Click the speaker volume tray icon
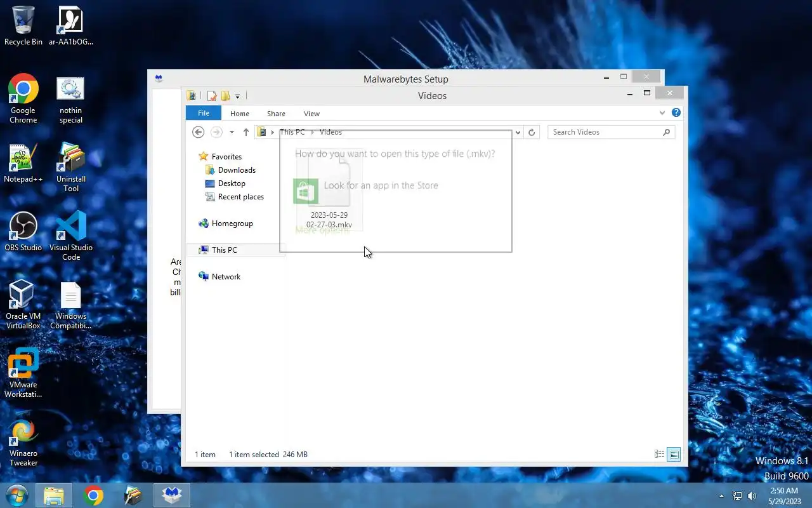The height and width of the screenshot is (508, 812). click(752, 496)
